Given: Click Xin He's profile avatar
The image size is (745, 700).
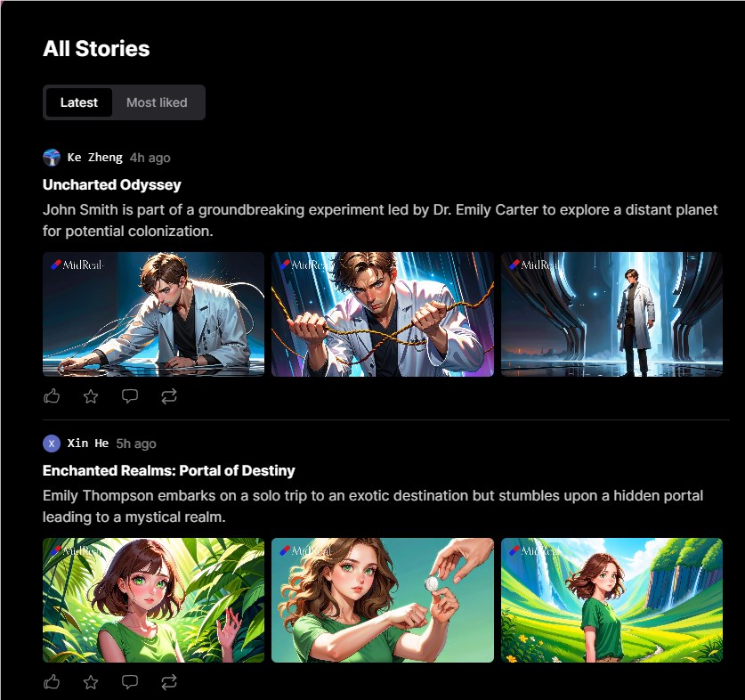Looking at the screenshot, I should click(52, 444).
